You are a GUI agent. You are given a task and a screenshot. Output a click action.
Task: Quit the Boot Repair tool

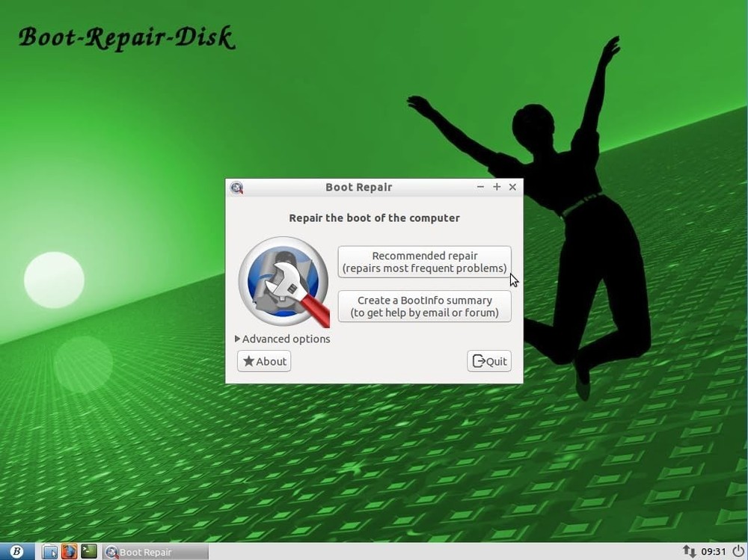[x=489, y=361]
